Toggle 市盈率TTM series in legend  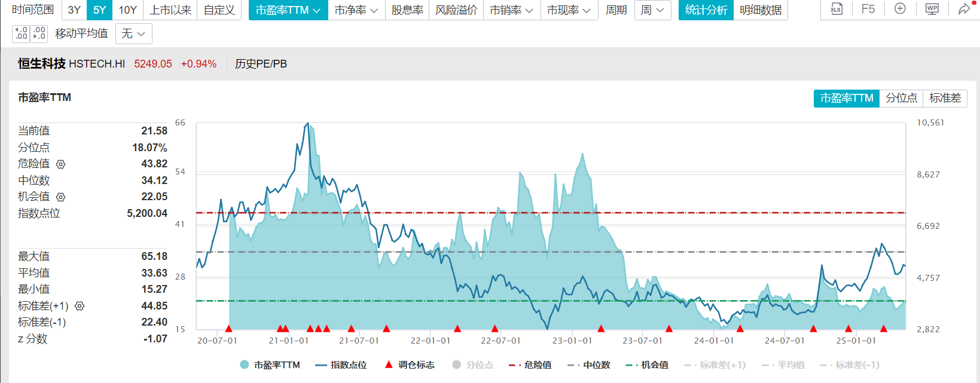[x=270, y=364]
